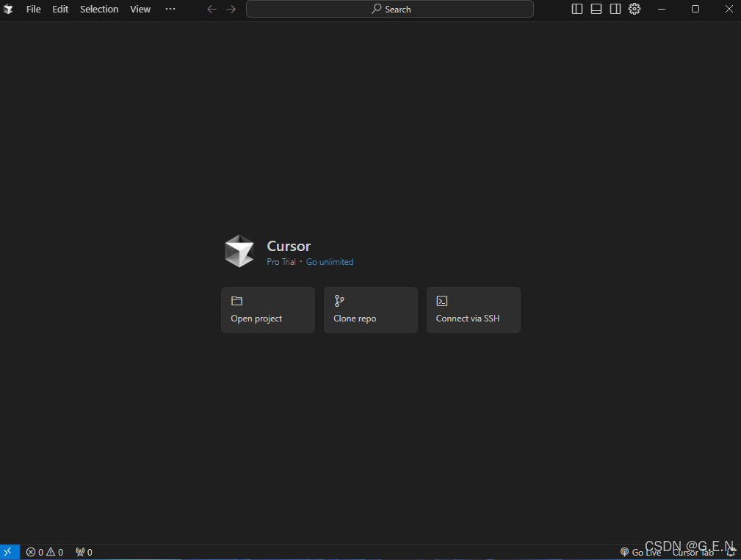The width and height of the screenshot is (741, 560).
Task: Maximize the Cursor window
Action: coord(695,9)
